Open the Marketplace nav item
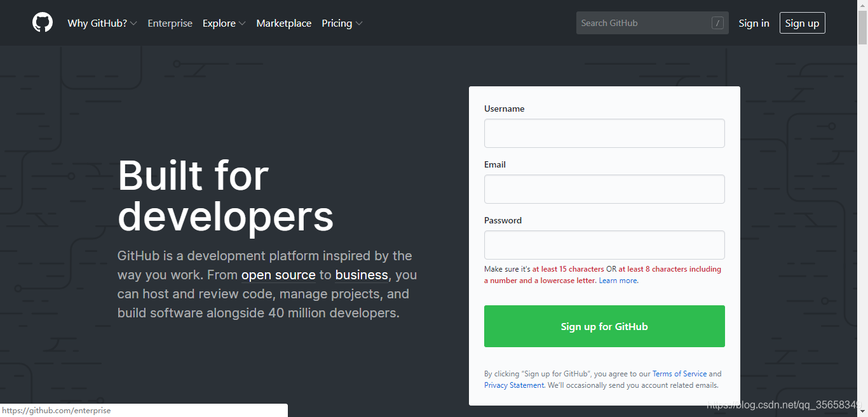 tap(283, 23)
